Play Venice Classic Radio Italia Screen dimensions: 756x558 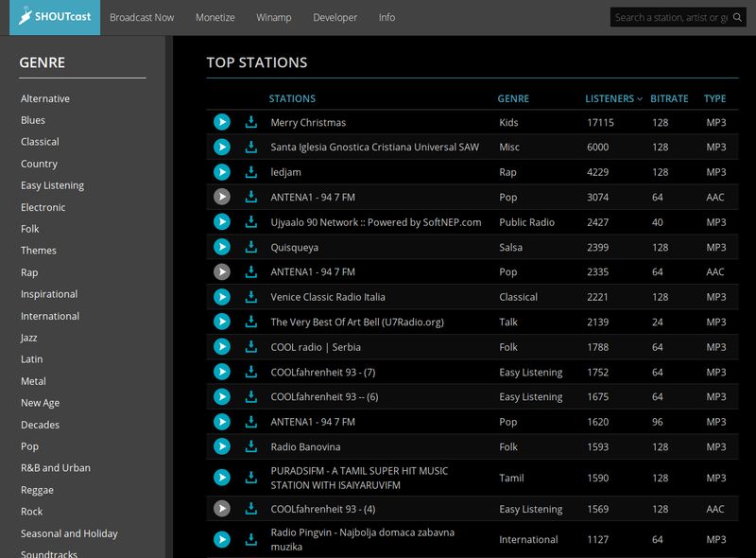[x=221, y=297]
